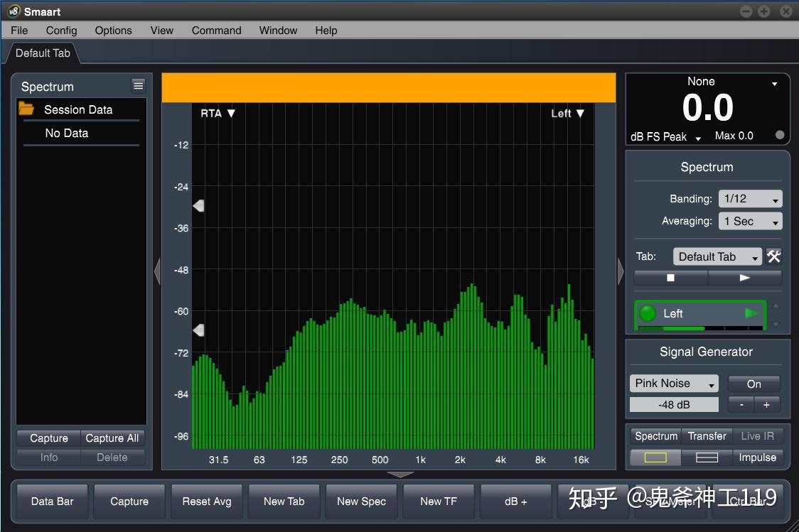Select the single-pane yellow view layout icon
The image size is (799, 532).
coord(655,457)
